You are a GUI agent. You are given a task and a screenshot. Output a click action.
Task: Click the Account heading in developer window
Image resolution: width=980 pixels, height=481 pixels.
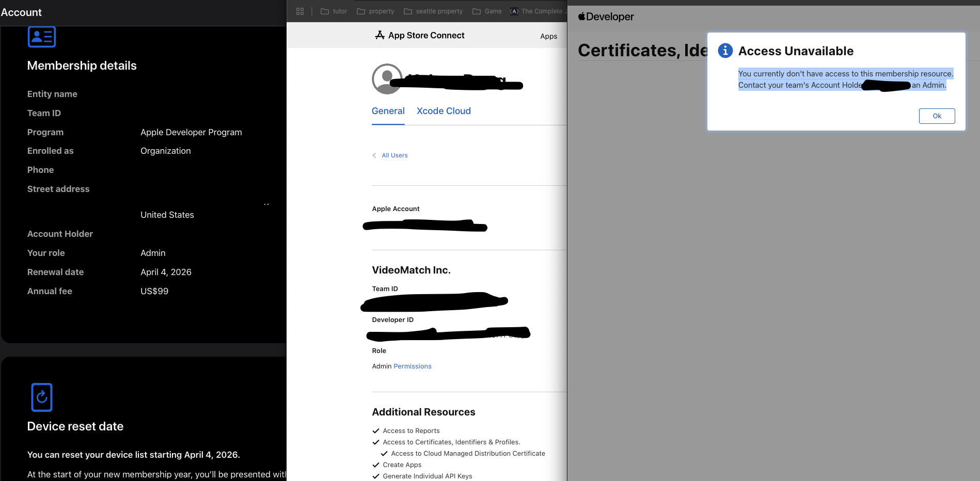(x=21, y=12)
